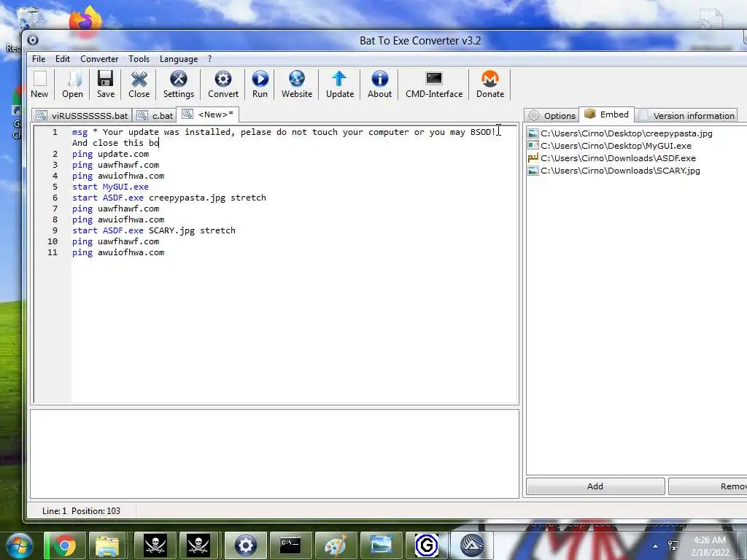Click the Bat To Exe Converter title icon
747x560 pixels.
pyautogui.click(x=33, y=40)
